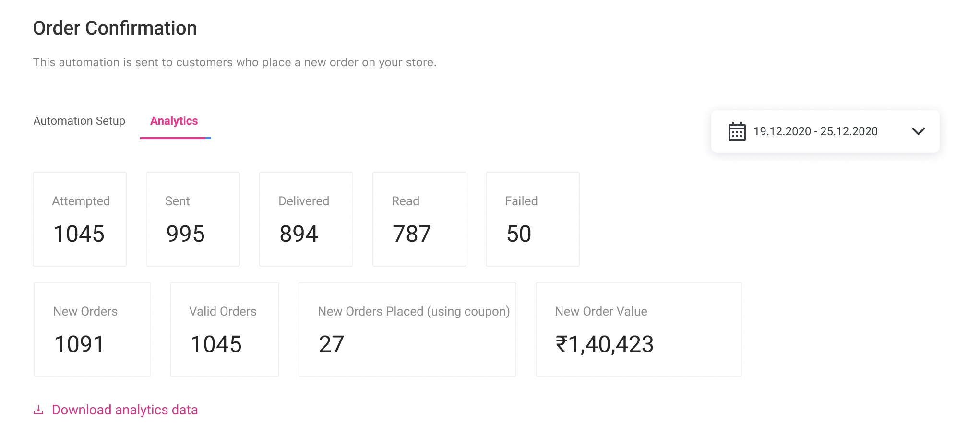Screen dimensions: 980x446
Task: Click the Failed 50 card
Action: [x=532, y=219]
